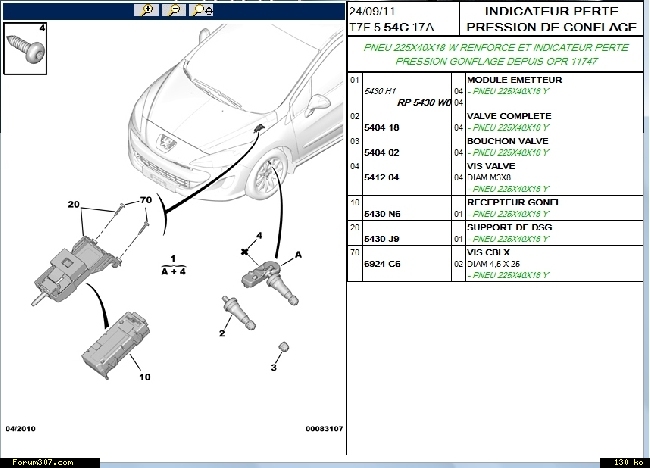Click callout 2 beside the valve stem
This screenshot has height=468, width=650.
pos(222,333)
